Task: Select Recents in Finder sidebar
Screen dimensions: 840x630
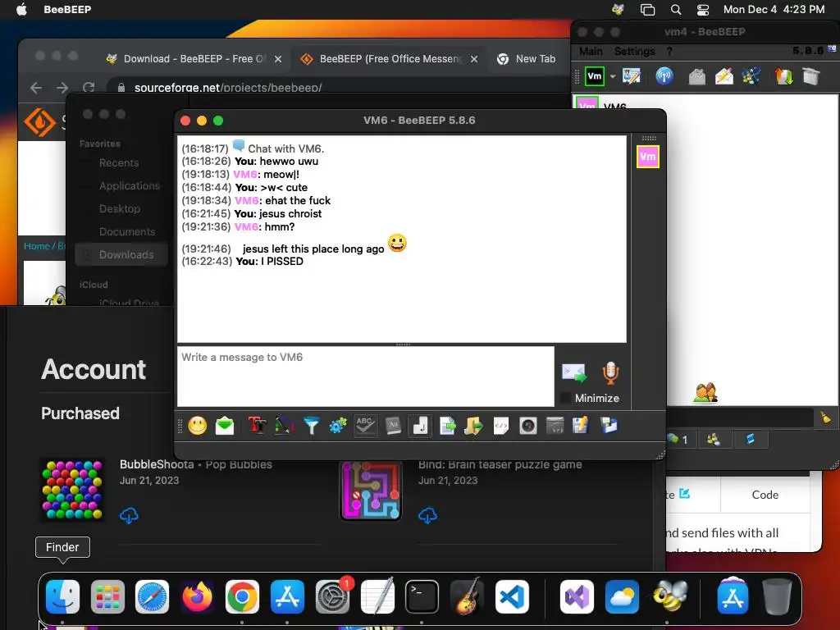Action: click(119, 163)
